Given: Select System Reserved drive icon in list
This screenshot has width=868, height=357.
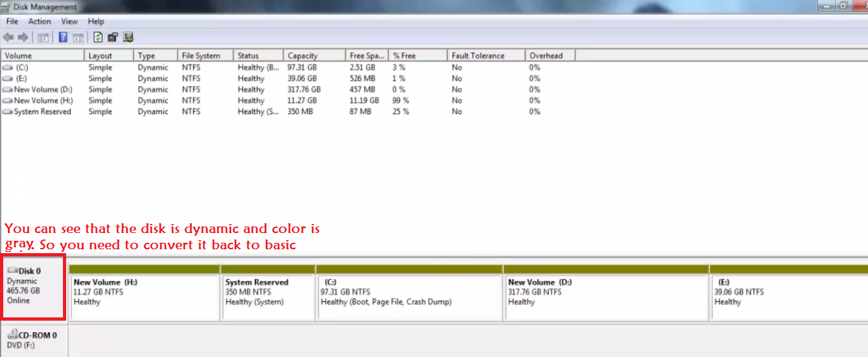Looking at the screenshot, I should (8, 112).
